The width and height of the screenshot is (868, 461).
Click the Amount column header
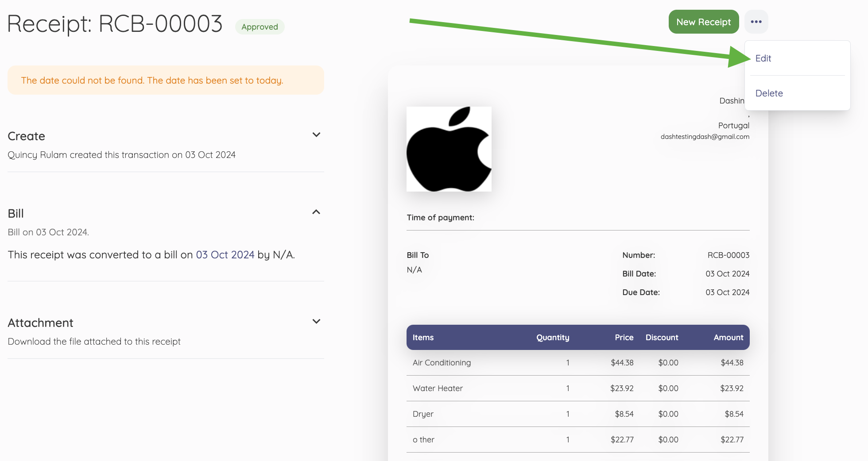[x=728, y=338]
